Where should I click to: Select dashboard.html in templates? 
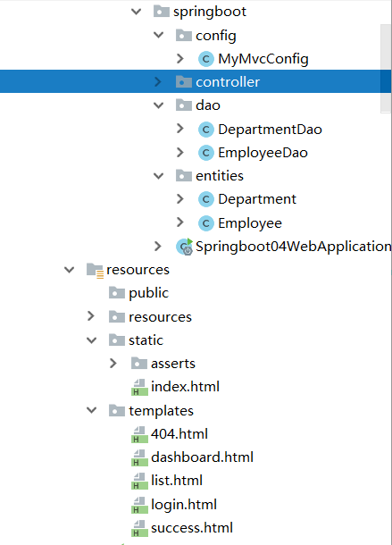click(x=202, y=457)
